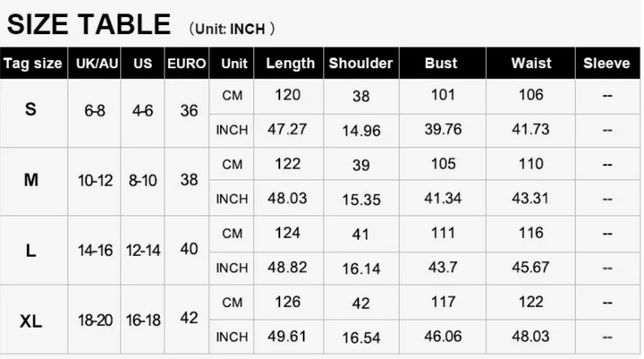
Task: Select the S tag size cell
Action: click(x=31, y=111)
